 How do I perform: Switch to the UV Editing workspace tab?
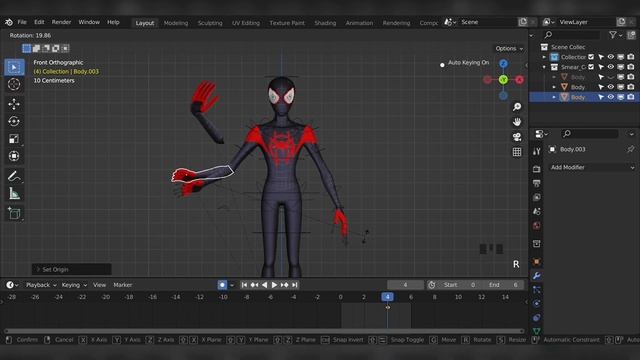[246, 23]
